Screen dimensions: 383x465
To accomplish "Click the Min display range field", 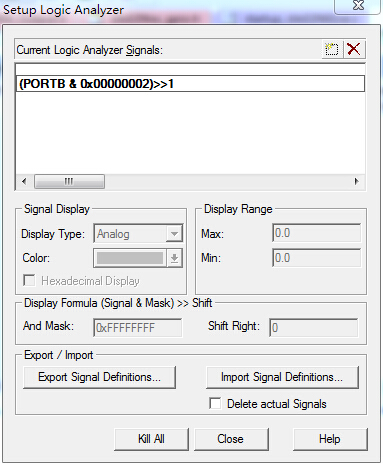I will pos(316,258).
